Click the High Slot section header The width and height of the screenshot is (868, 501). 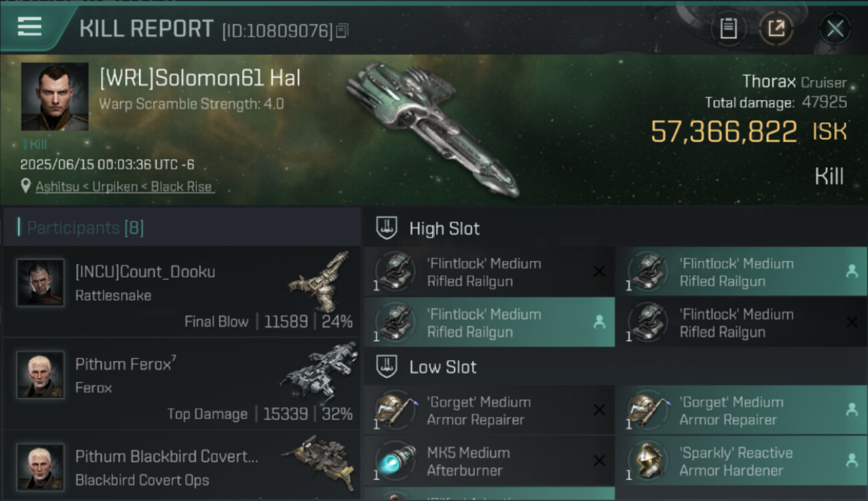pos(444,228)
